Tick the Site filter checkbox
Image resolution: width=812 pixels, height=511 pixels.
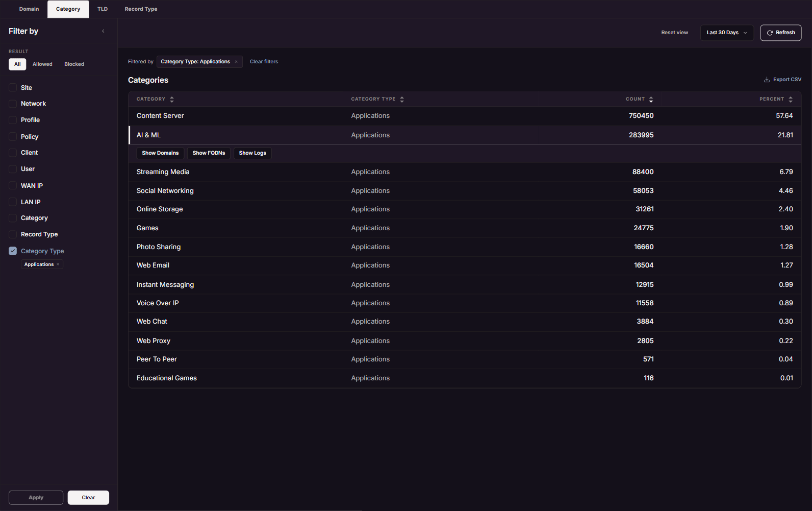pyautogui.click(x=13, y=88)
